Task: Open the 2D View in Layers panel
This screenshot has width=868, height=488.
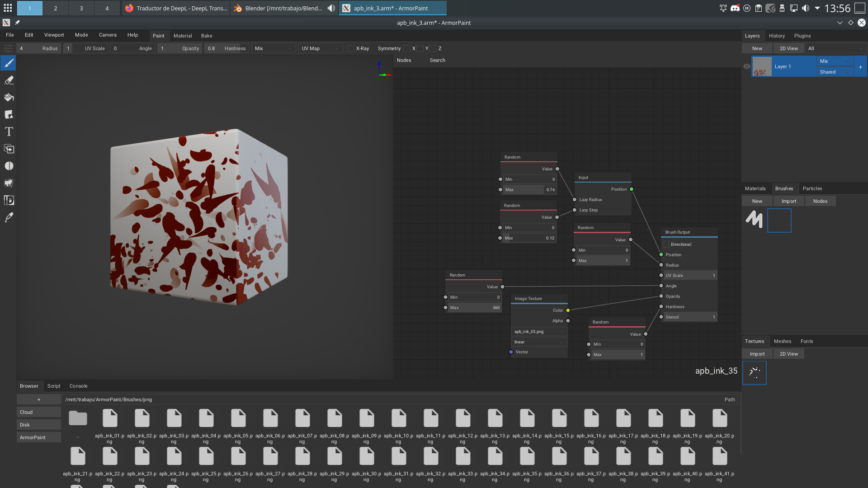Action: (789, 48)
